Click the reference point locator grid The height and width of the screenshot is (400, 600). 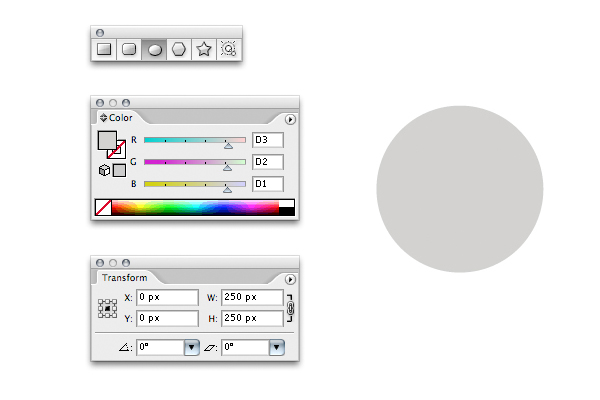[x=107, y=309]
